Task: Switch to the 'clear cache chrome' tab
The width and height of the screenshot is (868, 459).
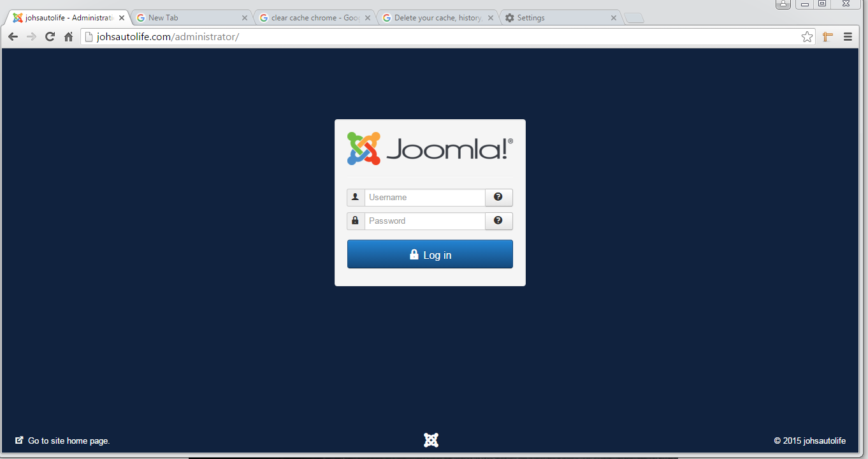Action: [309, 18]
